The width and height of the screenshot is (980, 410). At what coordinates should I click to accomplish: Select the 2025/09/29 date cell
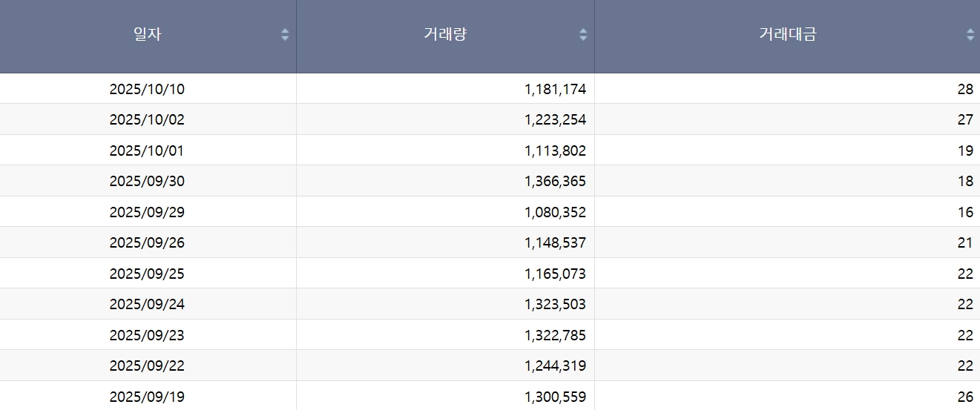click(x=147, y=213)
